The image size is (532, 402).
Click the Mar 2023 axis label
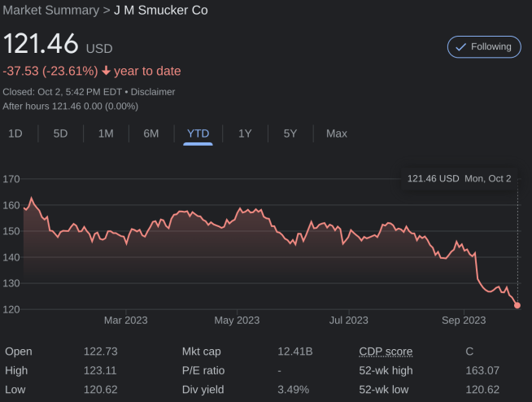click(x=126, y=320)
